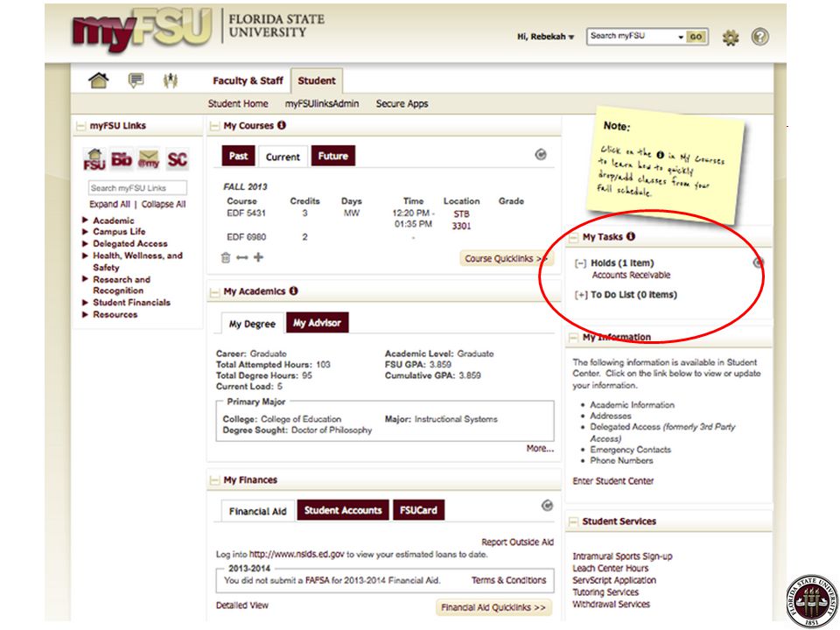Click the people group icon
This screenshot has height=630, width=840.
click(171, 80)
